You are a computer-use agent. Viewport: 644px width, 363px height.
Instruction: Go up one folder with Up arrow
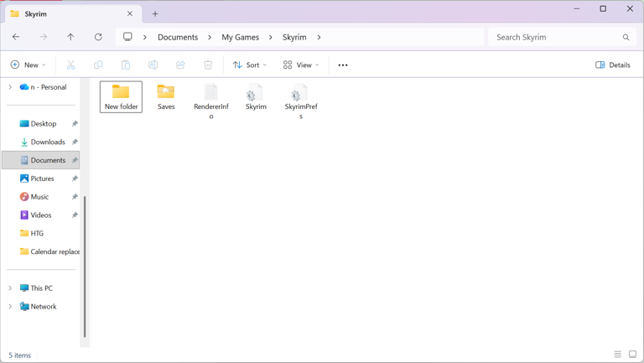pyautogui.click(x=70, y=37)
